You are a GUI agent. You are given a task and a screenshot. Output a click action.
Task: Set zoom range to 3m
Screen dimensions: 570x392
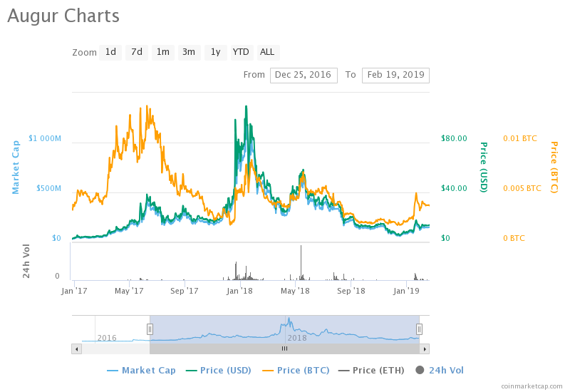[x=189, y=52]
